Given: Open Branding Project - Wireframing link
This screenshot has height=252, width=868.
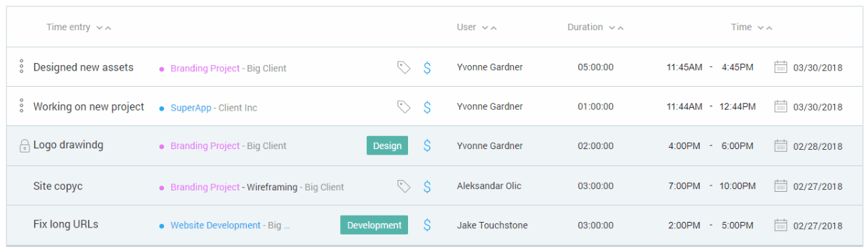Looking at the screenshot, I should click(234, 187).
